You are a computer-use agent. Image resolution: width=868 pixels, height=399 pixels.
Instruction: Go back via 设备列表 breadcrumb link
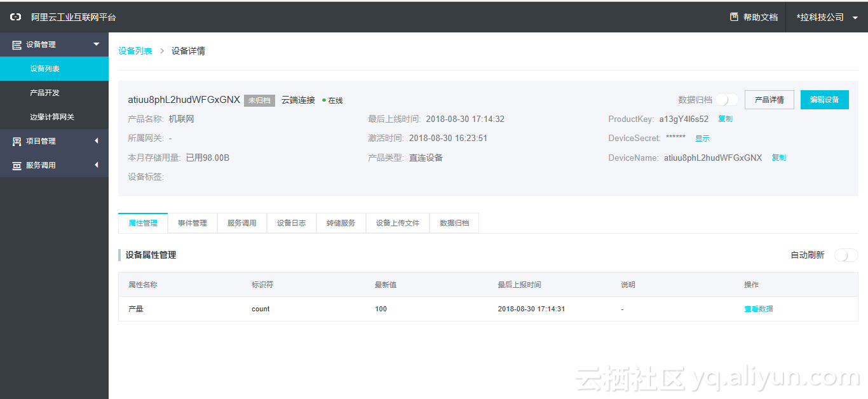pyautogui.click(x=135, y=51)
